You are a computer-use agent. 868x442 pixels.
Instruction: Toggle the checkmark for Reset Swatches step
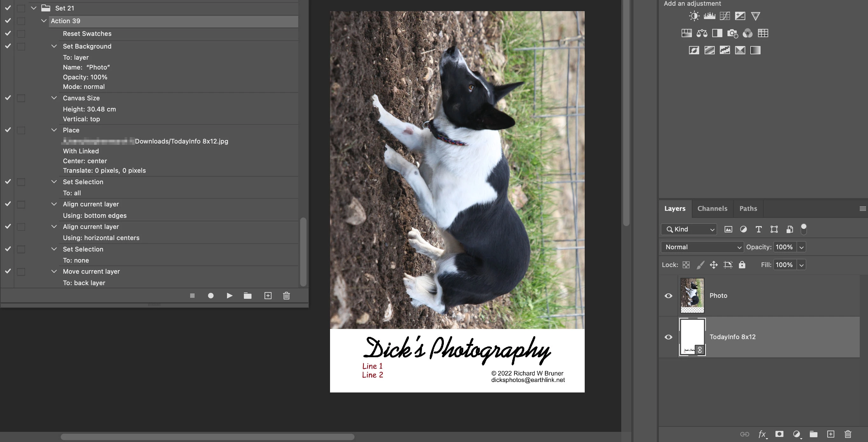tap(8, 33)
